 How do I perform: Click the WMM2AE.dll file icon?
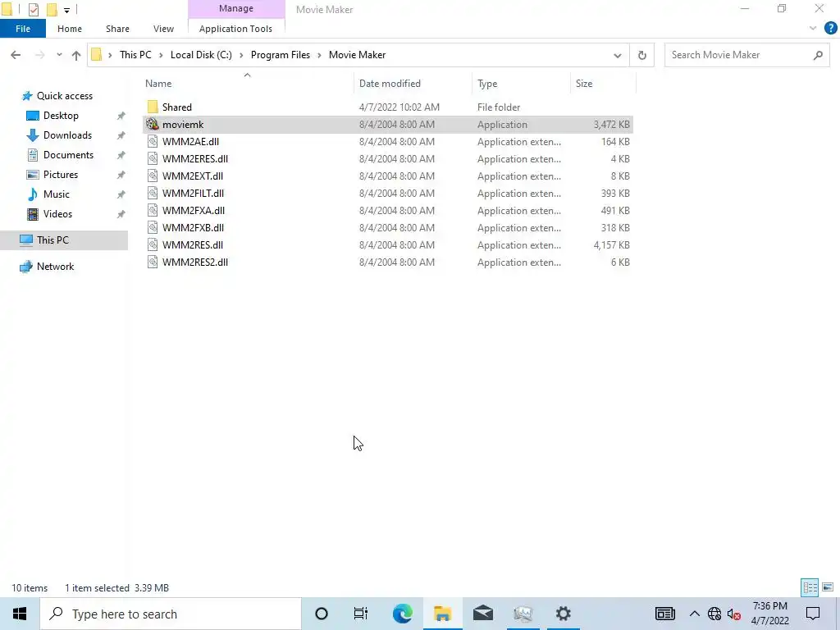[153, 141]
